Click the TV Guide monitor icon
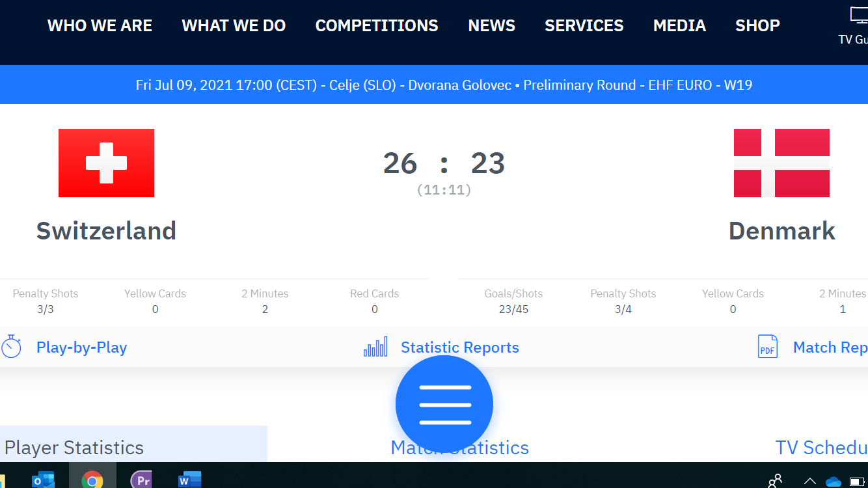The height and width of the screenshot is (488, 868). coord(859,16)
